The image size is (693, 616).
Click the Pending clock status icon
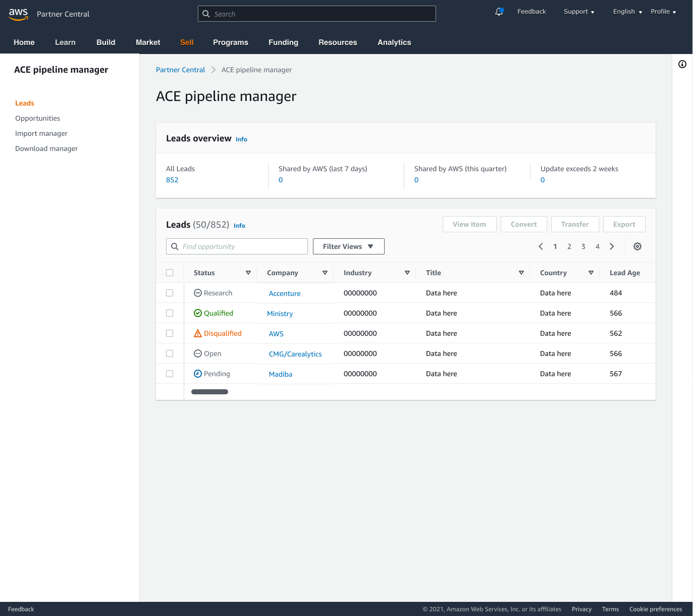click(x=198, y=374)
